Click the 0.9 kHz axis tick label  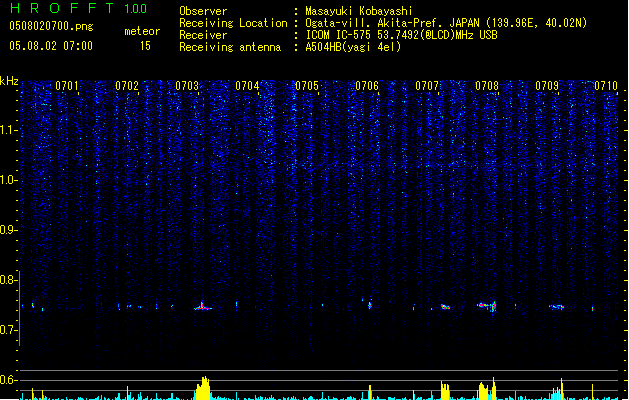tap(7, 230)
